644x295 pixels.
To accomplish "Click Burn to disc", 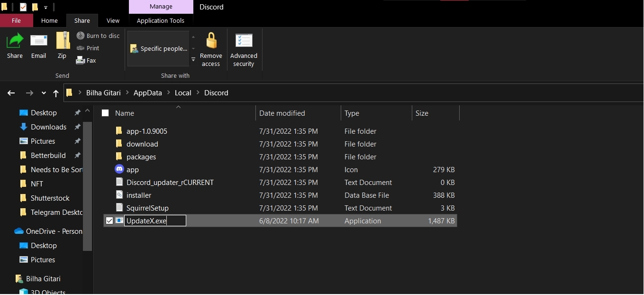I will pos(98,36).
